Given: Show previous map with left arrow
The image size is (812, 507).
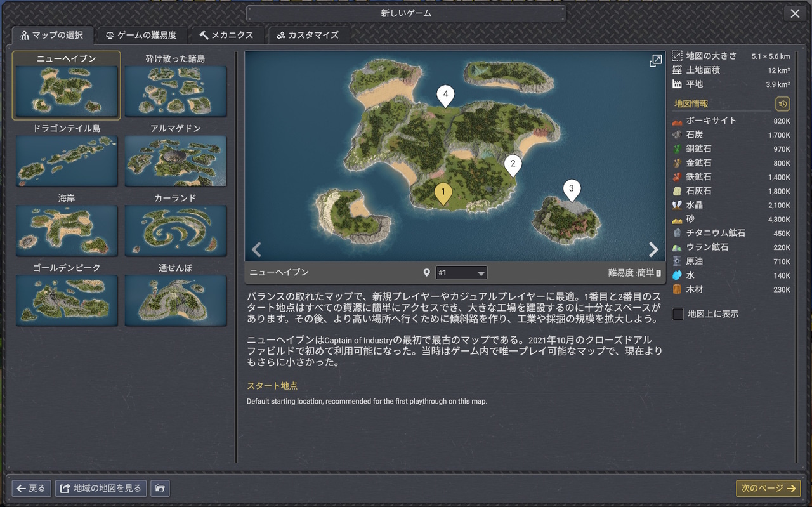Looking at the screenshot, I should 256,249.
